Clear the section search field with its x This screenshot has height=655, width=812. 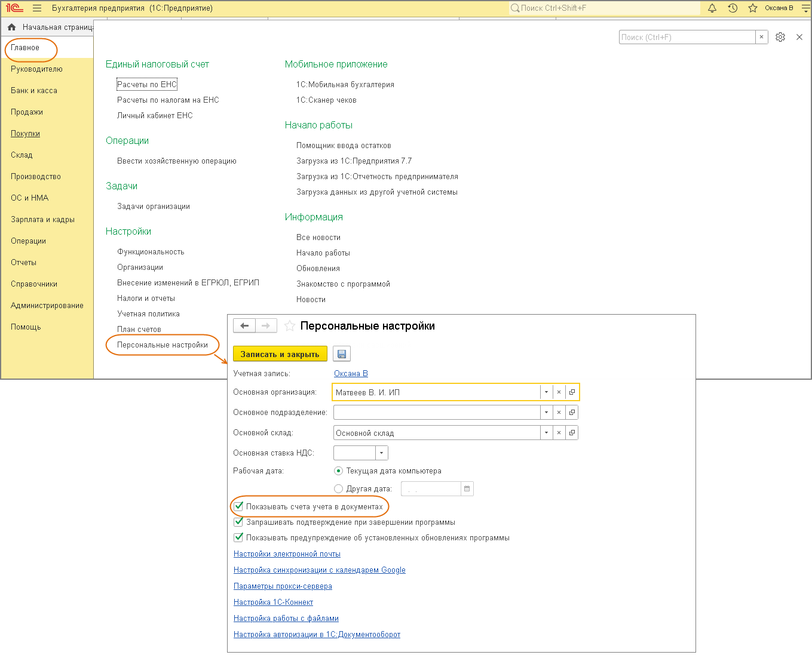point(761,37)
